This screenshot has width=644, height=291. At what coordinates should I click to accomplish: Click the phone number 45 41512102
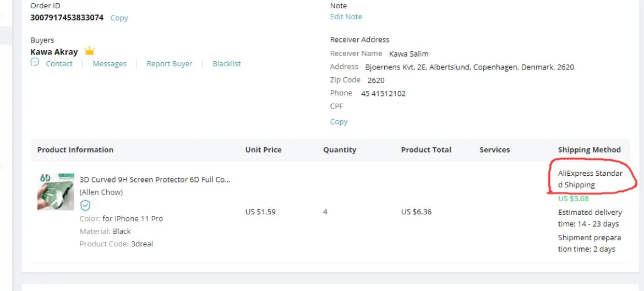(383, 94)
